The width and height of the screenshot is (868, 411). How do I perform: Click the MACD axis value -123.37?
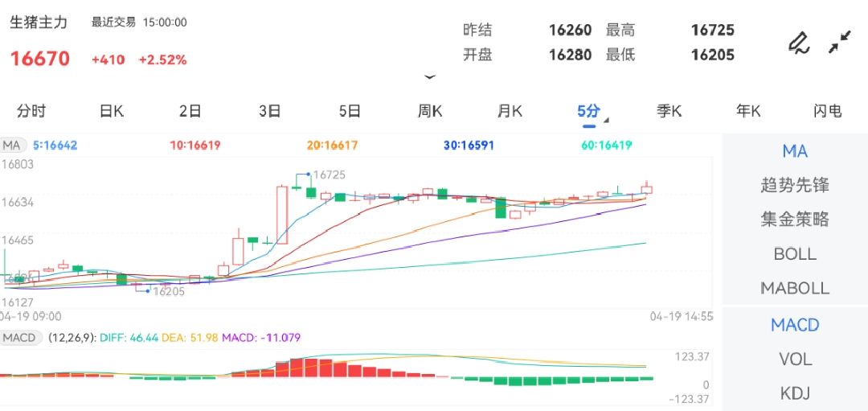(690, 400)
